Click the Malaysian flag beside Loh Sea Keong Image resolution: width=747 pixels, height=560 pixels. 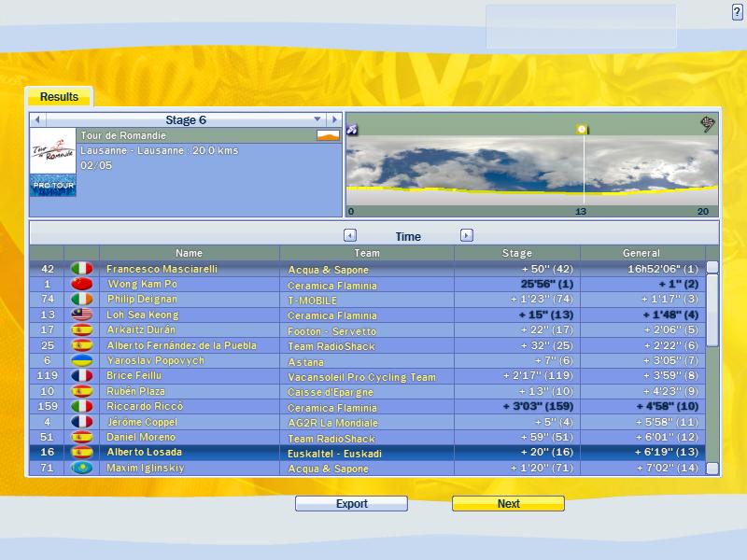click(x=82, y=315)
